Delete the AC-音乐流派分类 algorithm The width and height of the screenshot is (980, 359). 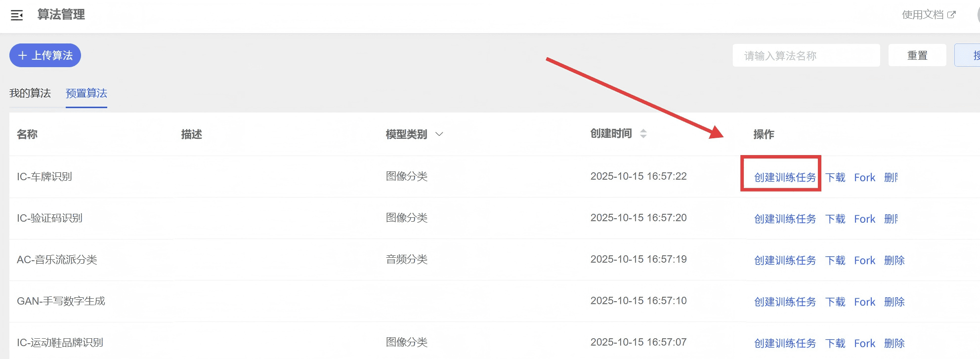pyautogui.click(x=894, y=260)
